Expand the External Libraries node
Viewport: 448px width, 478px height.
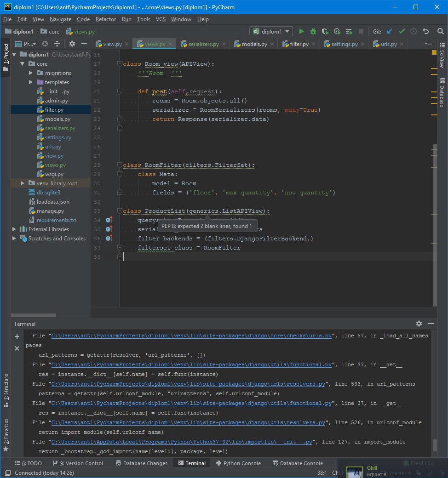(15, 229)
